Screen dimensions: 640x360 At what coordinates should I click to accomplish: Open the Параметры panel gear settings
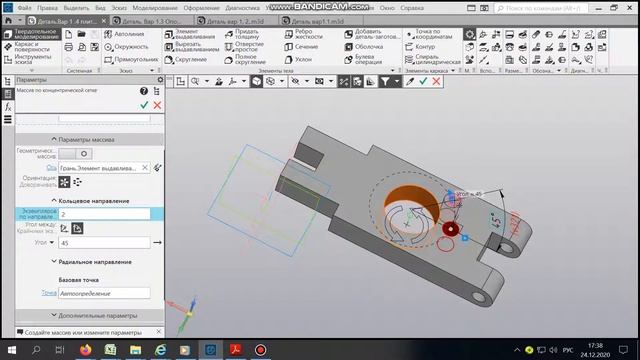pyautogui.click(x=160, y=80)
